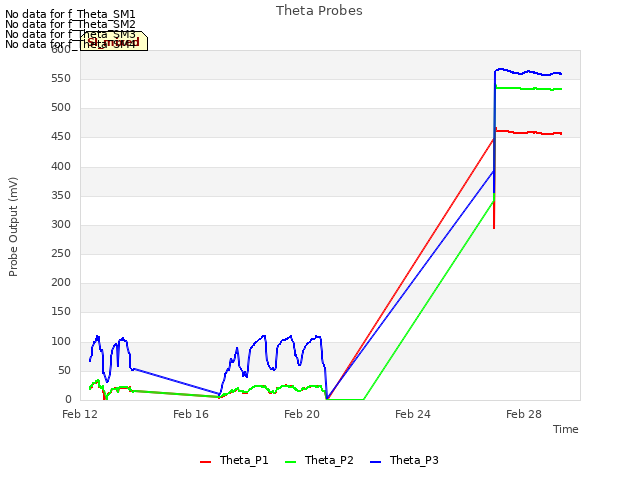Screen dimensions: 640x480
Task: Click the 'Theta Probes' chart title
Action: tap(319, 11)
